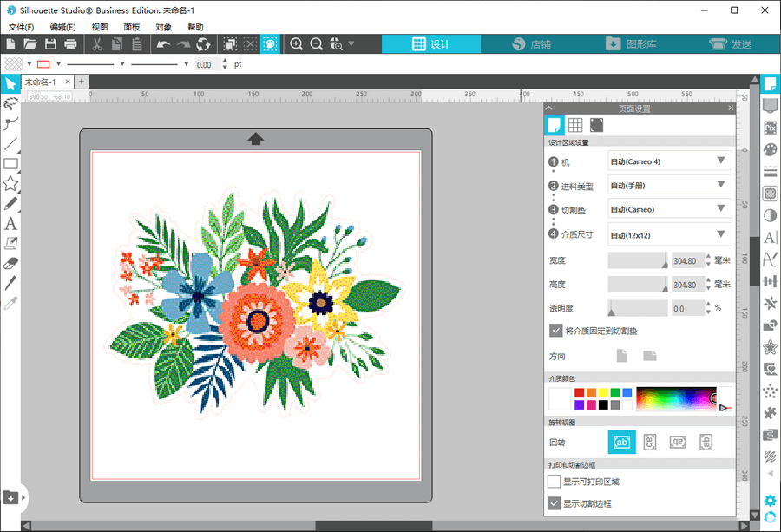Image resolution: width=781 pixels, height=532 pixels.
Task: Select landscape orientation icon
Action: pyautogui.click(x=649, y=356)
